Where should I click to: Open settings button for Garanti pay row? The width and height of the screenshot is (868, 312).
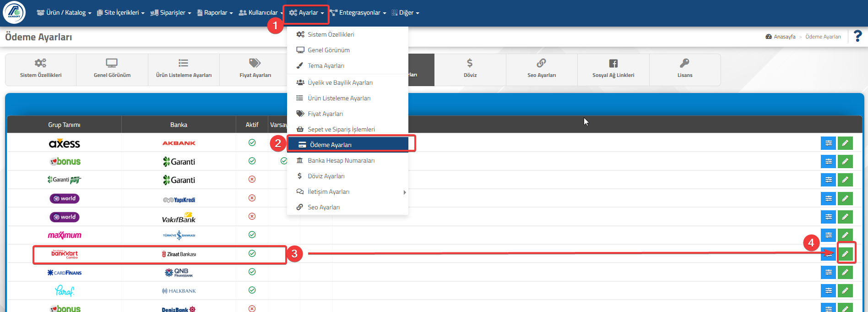[x=828, y=180]
